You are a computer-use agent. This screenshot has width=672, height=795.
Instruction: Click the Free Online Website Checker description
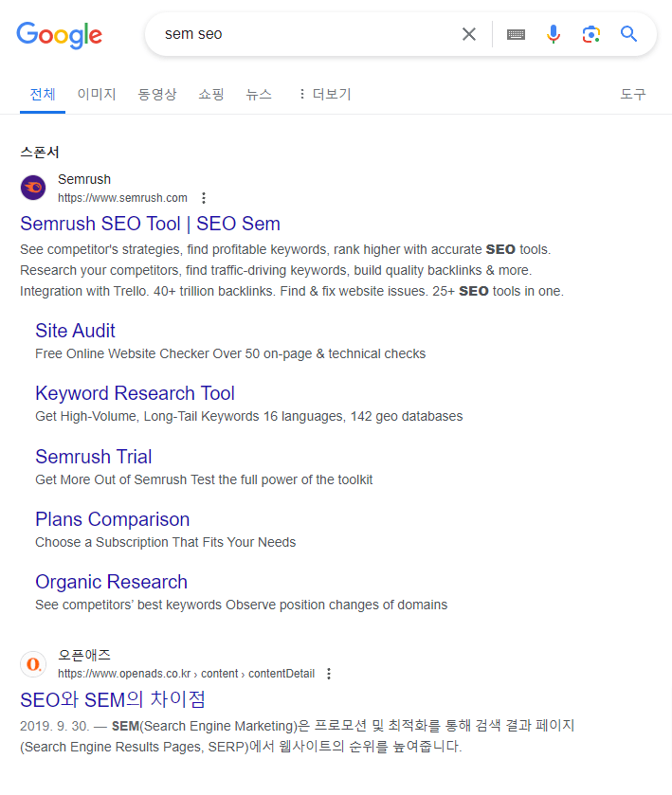230,353
